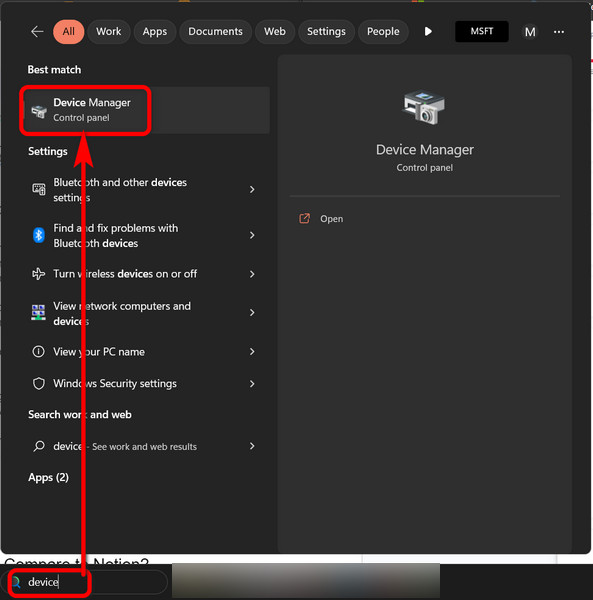Screen dimensions: 593x600
Task: Click the network computers icon
Action: (x=38, y=313)
